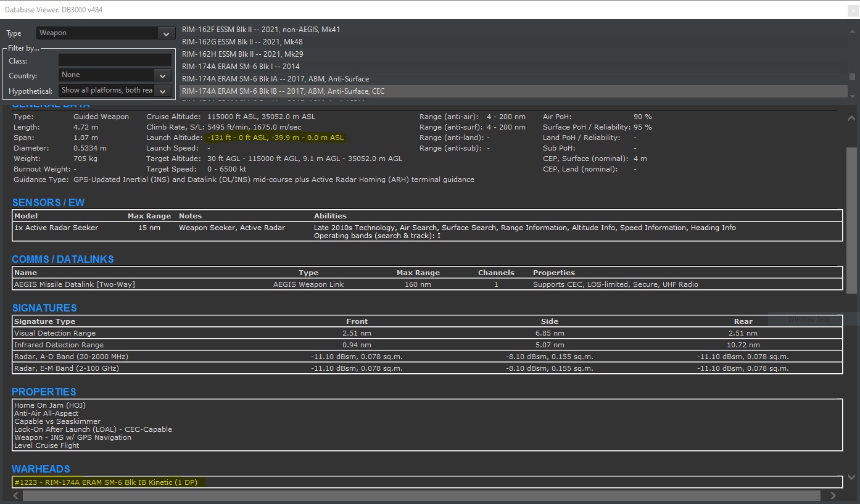Click the Target Speed 0 - 6500 kt value
The height and width of the screenshot is (504, 860).
pos(226,169)
